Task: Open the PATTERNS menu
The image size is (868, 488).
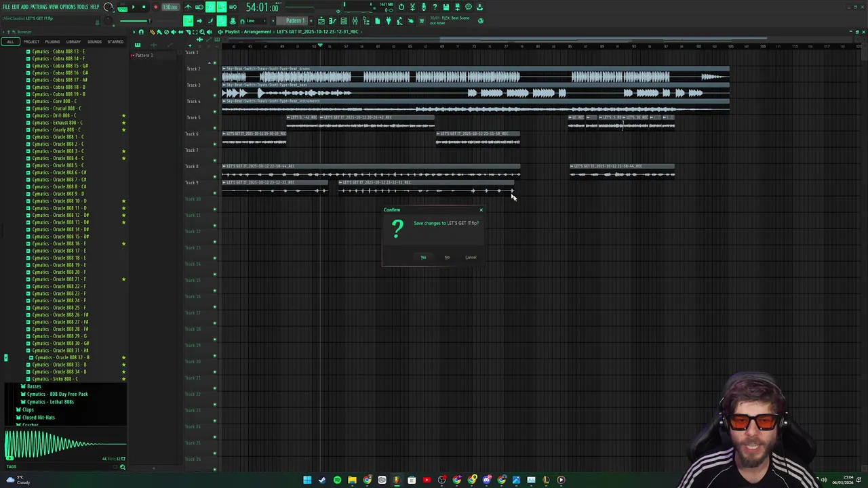Action: [x=39, y=7]
